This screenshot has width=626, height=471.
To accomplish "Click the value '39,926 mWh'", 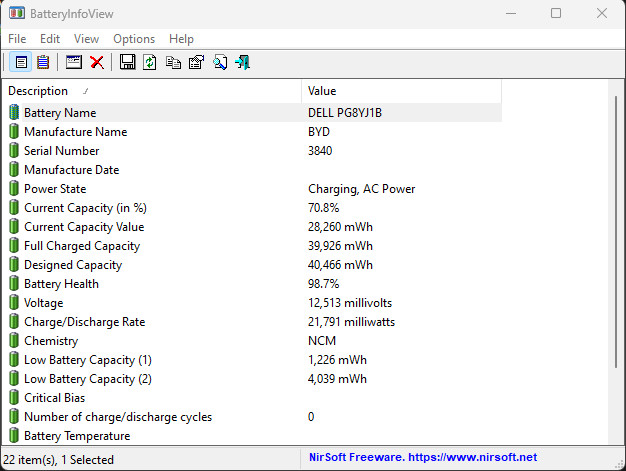I will coord(340,245).
